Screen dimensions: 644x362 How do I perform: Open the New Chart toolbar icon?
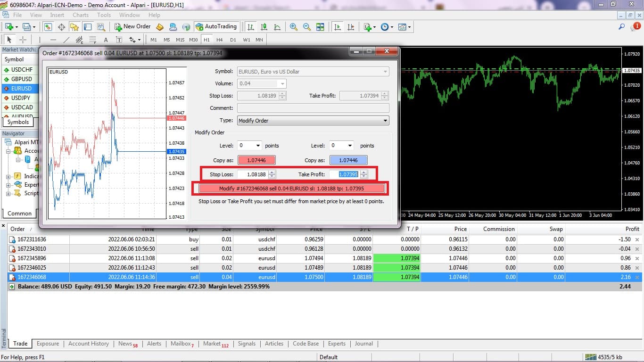click(x=9, y=27)
